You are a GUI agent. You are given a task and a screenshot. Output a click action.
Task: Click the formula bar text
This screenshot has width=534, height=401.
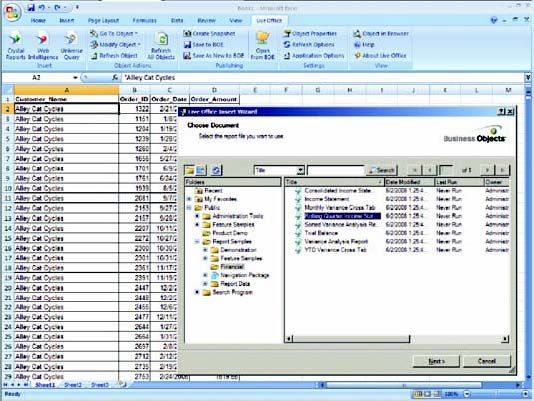(x=150, y=78)
